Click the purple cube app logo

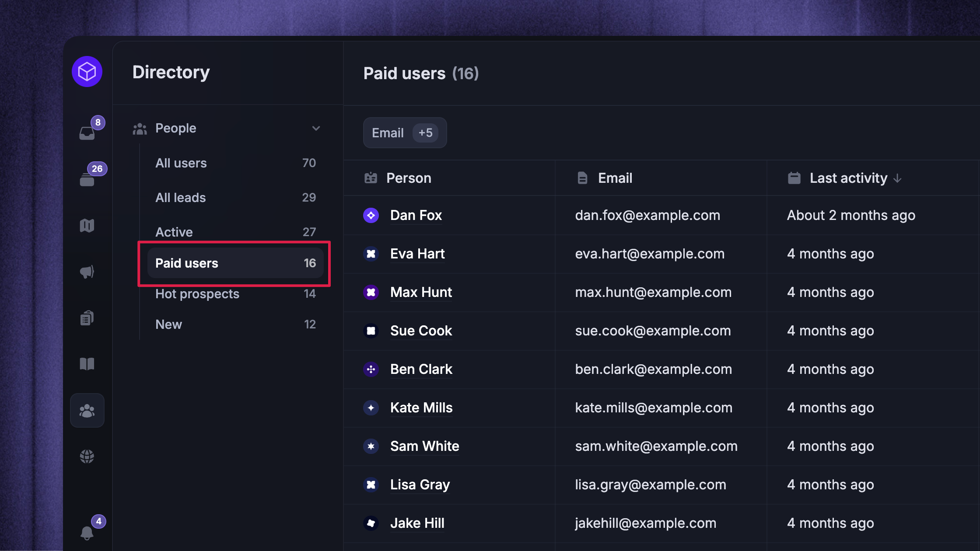click(x=87, y=71)
